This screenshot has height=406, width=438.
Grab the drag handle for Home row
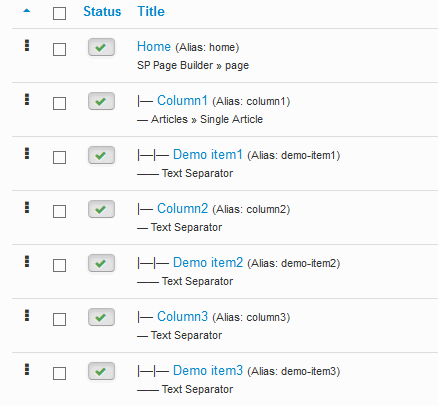click(x=27, y=45)
